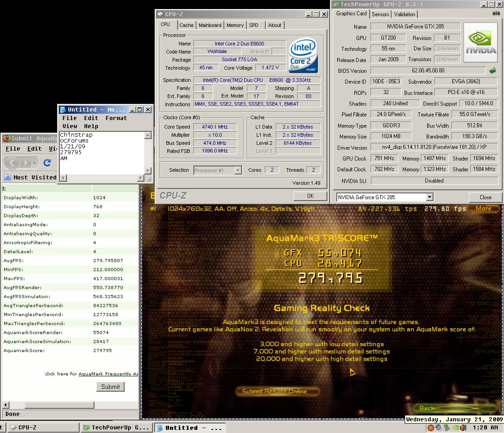Image resolution: width=504 pixels, height=433 pixels.
Task: Open the Firefox File menu
Action: (x=13, y=148)
